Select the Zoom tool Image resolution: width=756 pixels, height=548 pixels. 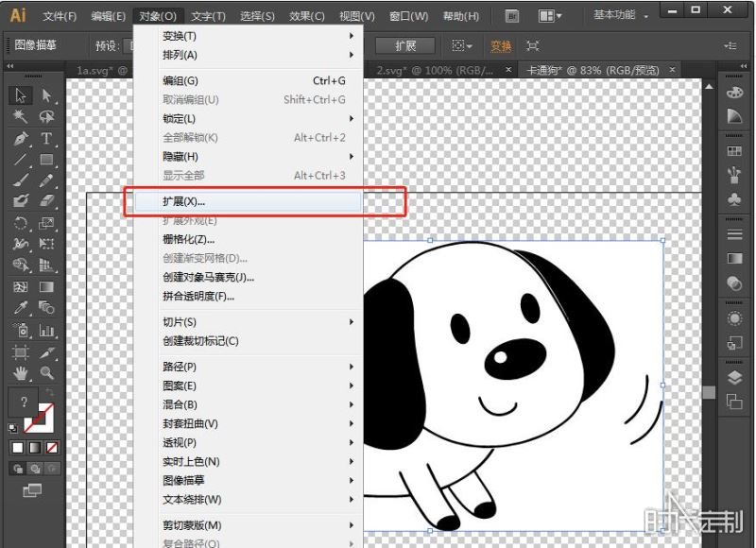point(46,372)
